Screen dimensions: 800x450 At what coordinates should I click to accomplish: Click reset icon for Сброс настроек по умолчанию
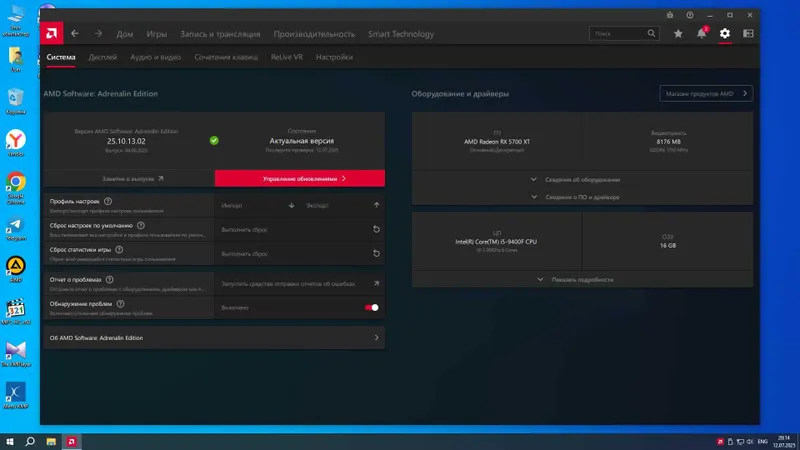[x=377, y=230]
